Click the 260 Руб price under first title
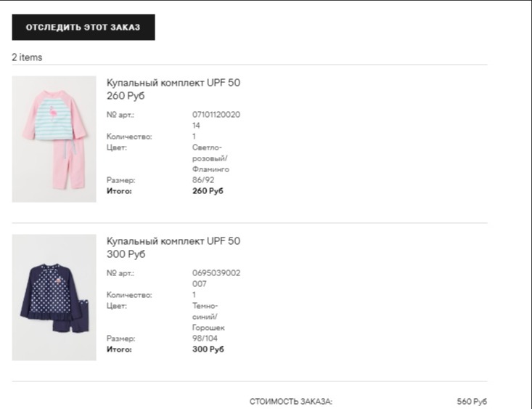This screenshot has height=409, width=532. coord(126,96)
